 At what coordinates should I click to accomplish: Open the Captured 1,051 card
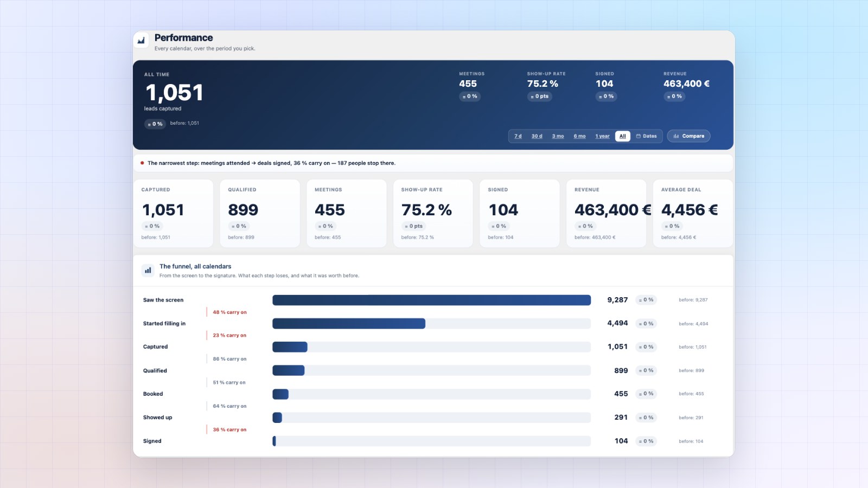point(173,214)
